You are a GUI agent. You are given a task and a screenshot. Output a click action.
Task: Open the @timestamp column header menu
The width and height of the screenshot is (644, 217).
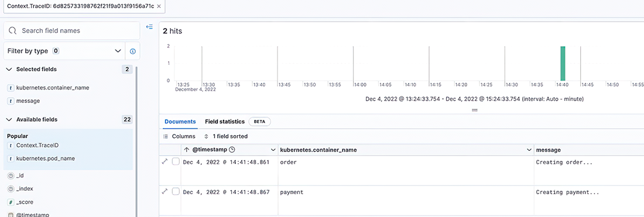click(273, 150)
